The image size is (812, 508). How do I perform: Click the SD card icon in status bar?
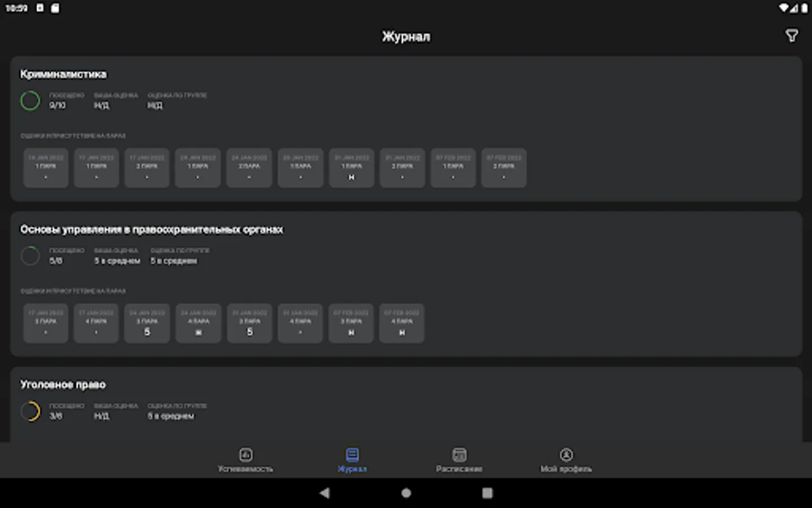55,8
